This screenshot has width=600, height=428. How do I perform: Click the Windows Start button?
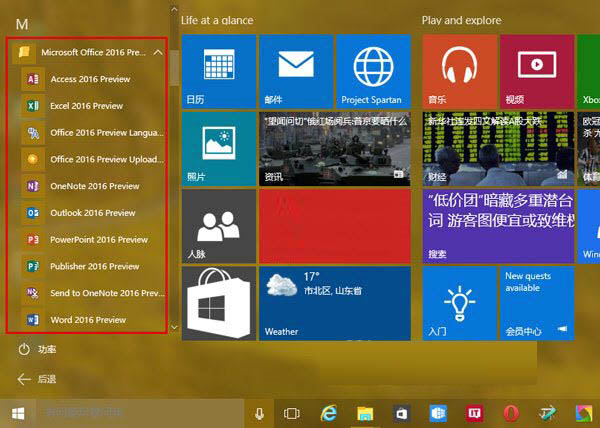(x=18, y=413)
